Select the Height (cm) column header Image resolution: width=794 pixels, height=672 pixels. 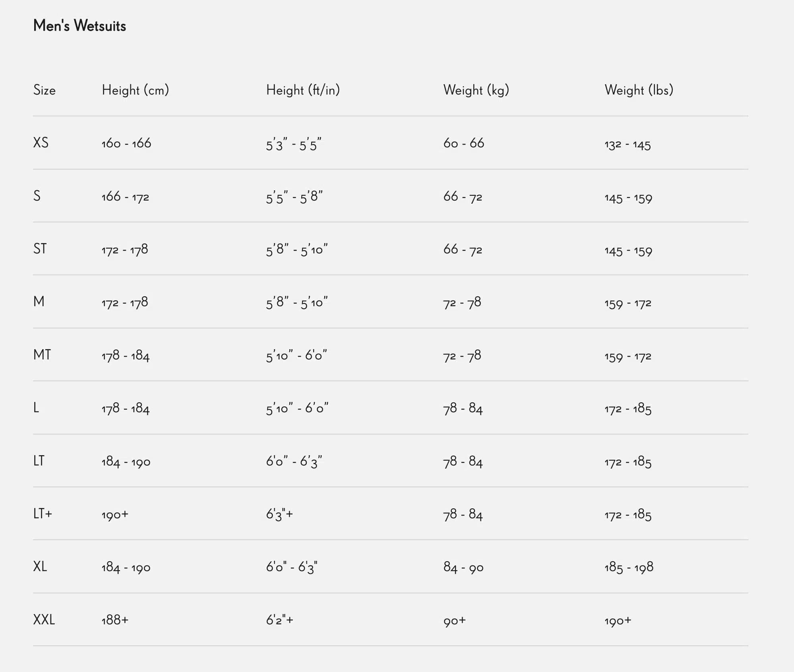click(135, 90)
